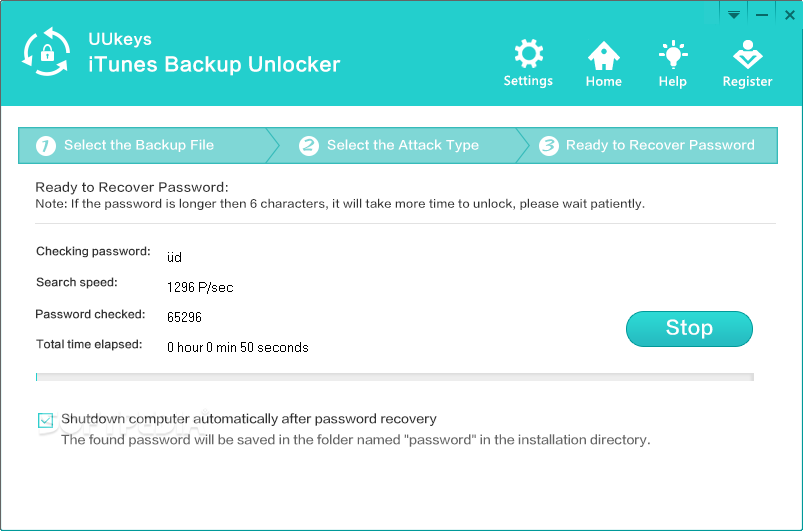Click the step 2 number badge

coord(309,146)
